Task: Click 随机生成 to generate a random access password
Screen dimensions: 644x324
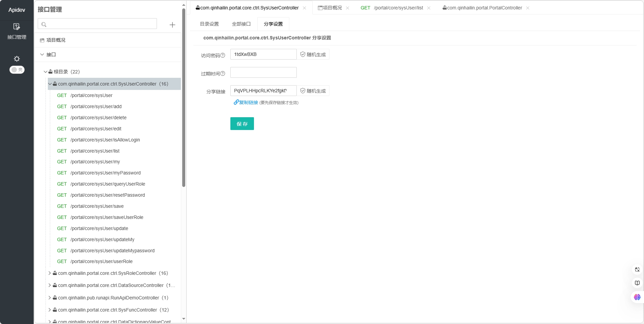Action: (313, 54)
